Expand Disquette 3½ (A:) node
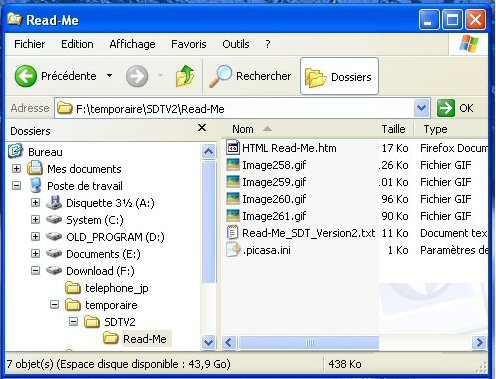496x379 pixels. [35, 203]
